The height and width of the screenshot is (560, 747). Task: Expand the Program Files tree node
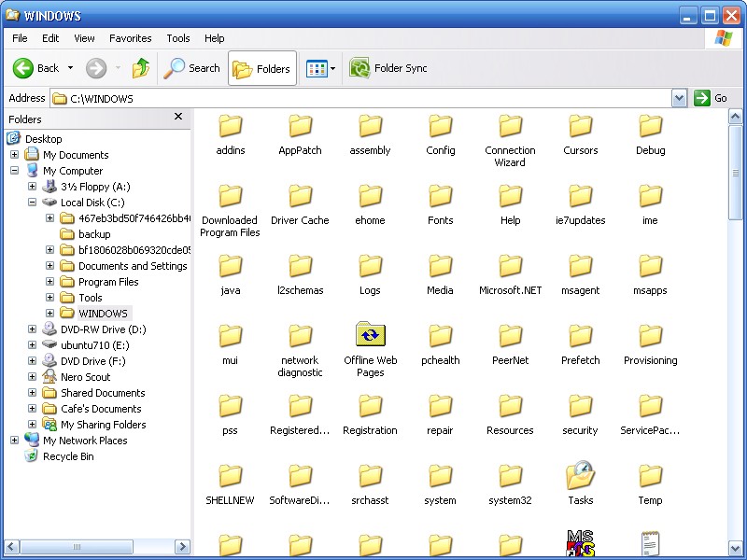[49, 282]
